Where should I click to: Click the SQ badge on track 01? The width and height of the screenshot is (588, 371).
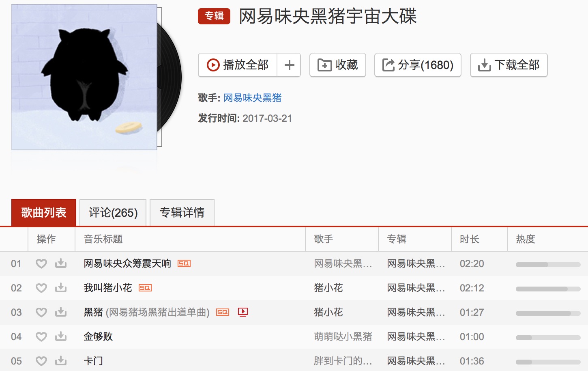coord(184,263)
